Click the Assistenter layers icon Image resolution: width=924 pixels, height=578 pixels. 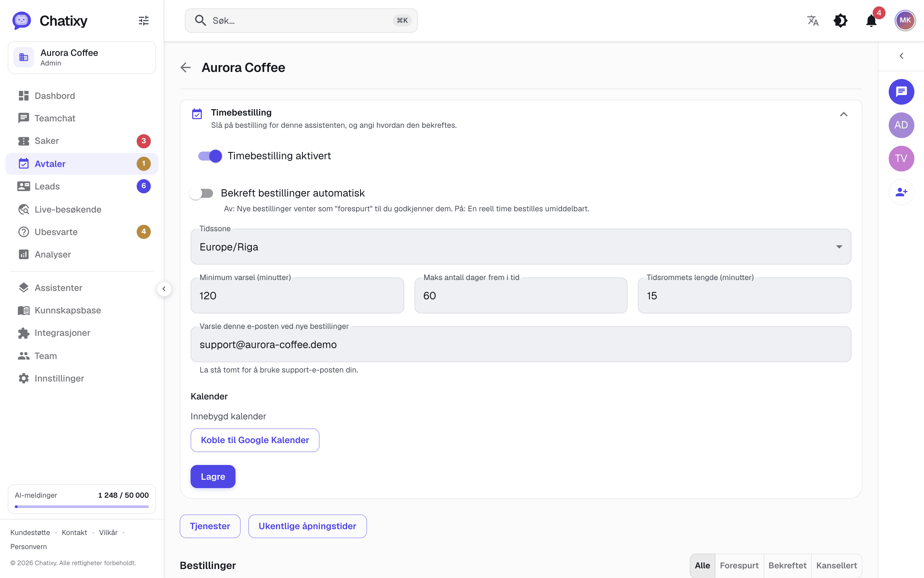pyautogui.click(x=24, y=287)
